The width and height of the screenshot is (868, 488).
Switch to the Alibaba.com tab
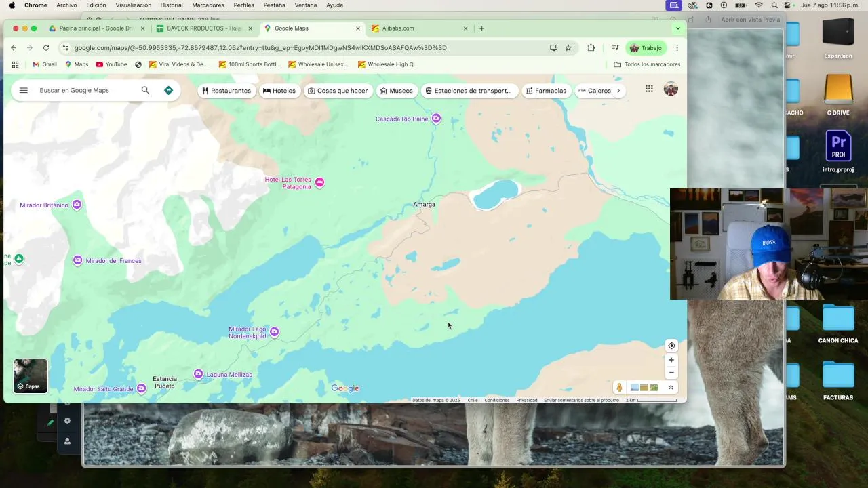point(420,28)
